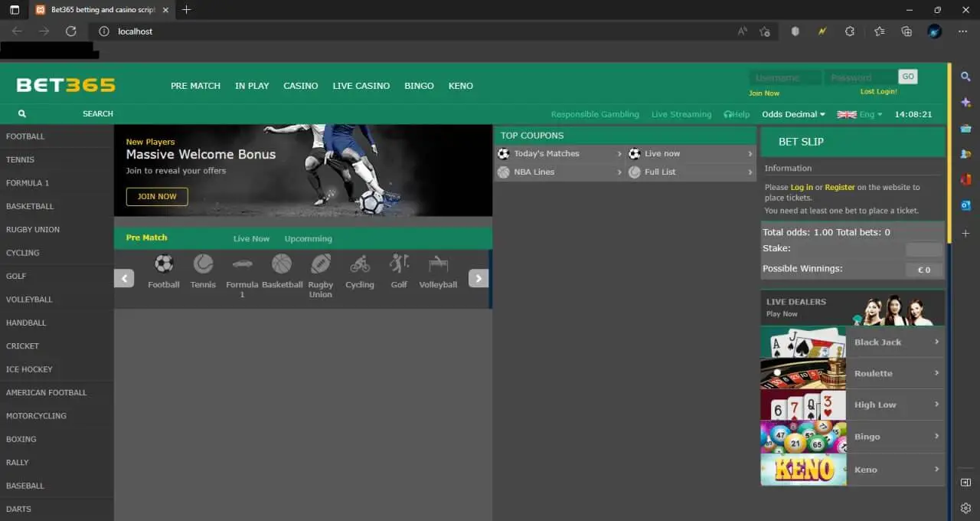The image size is (980, 521).
Task: Open the IN PLAY menu item
Action: [252, 86]
